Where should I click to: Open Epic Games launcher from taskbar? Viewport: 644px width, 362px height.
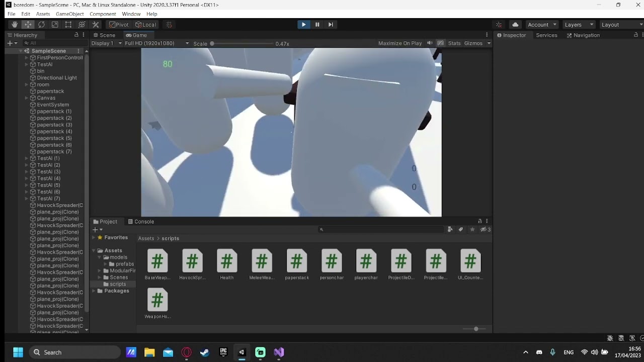pos(223,352)
